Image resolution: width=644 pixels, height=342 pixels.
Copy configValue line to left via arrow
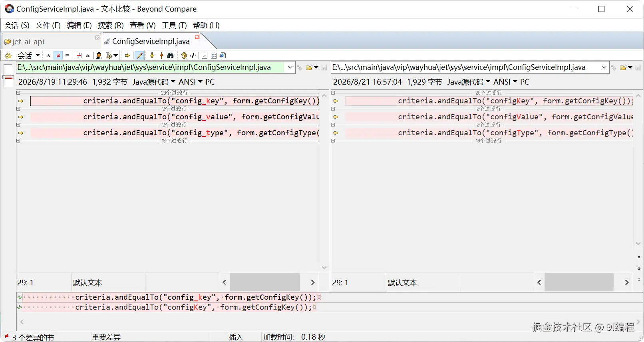[x=336, y=117]
